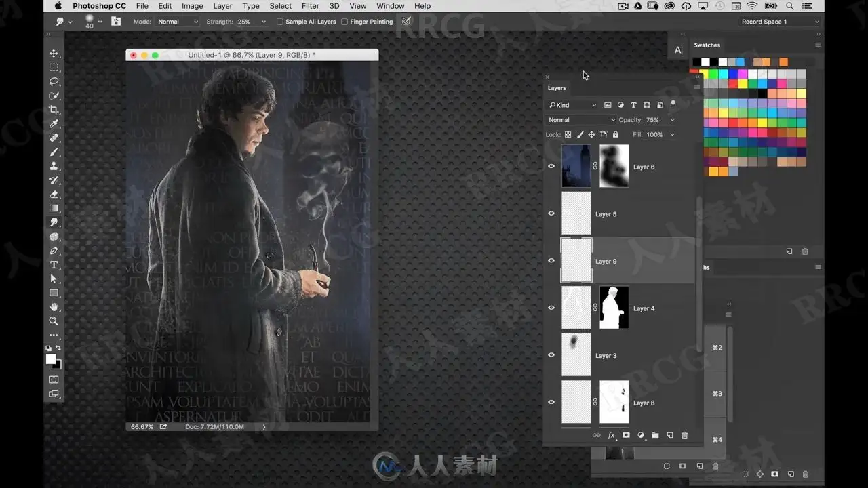Delete the selected layer
868x488 pixels.
(684, 435)
